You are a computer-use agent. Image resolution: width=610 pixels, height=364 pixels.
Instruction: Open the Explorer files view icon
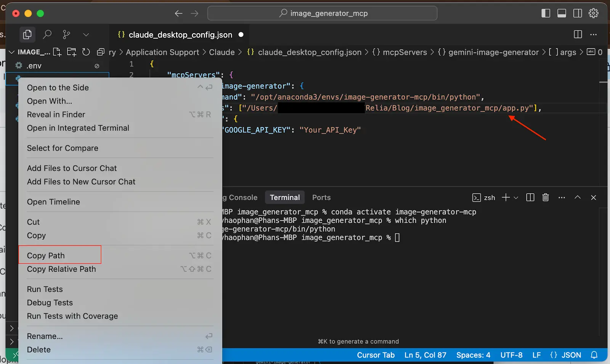pos(27,35)
